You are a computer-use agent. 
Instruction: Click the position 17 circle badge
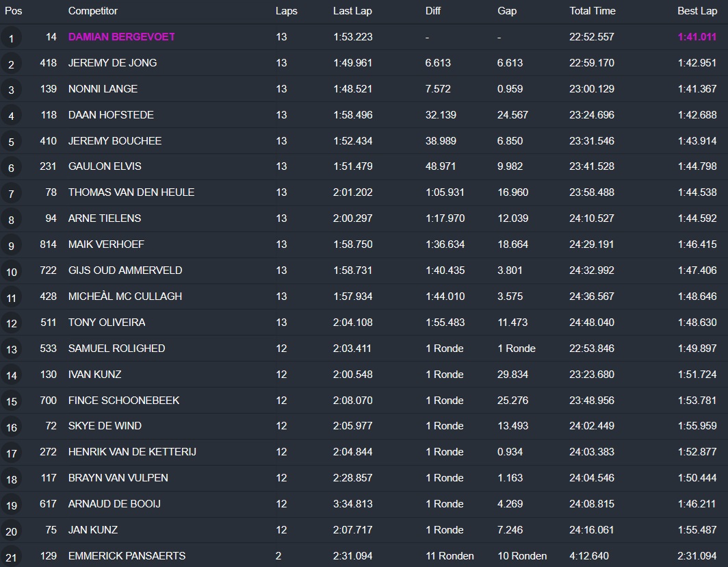pos(11,453)
